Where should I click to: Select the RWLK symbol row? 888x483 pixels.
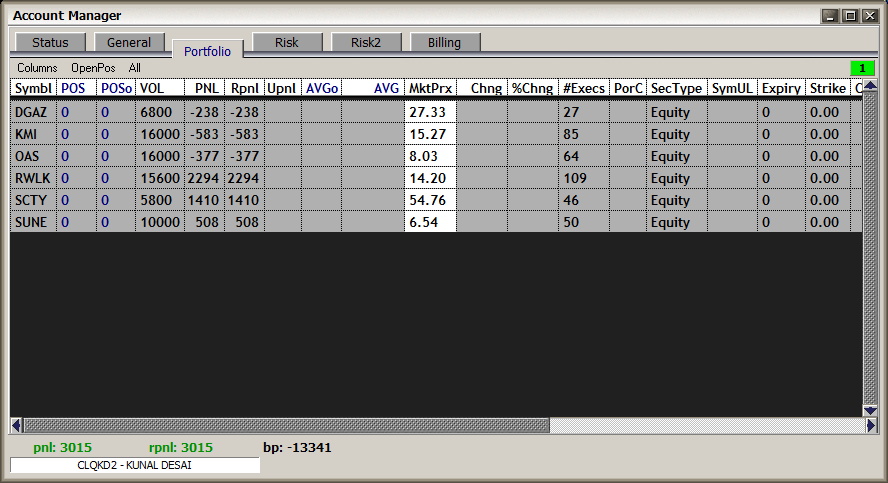436,178
